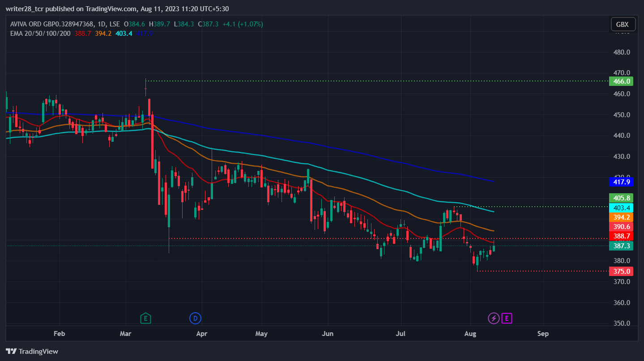Click the 360.0 price scale tick
Viewport: 644px width, 361px height.
[x=621, y=302]
